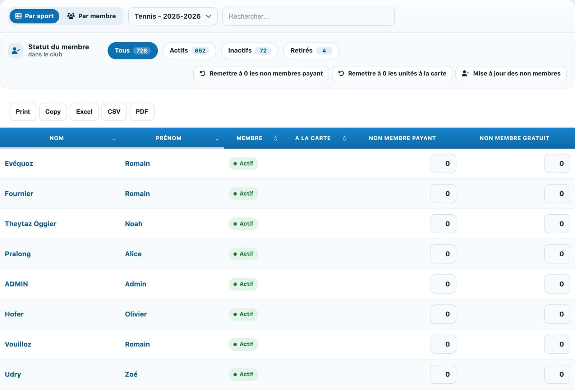Export the table to Excel

[x=84, y=112]
